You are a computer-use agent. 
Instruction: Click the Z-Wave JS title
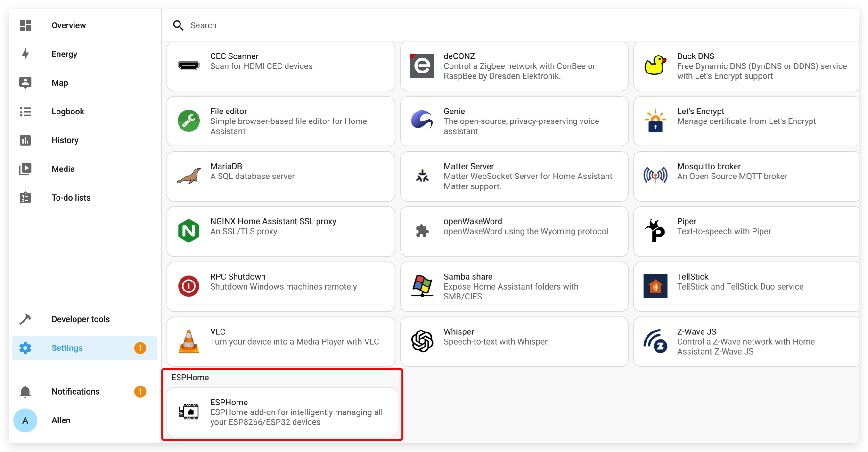pyautogui.click(x=696, y=332)
